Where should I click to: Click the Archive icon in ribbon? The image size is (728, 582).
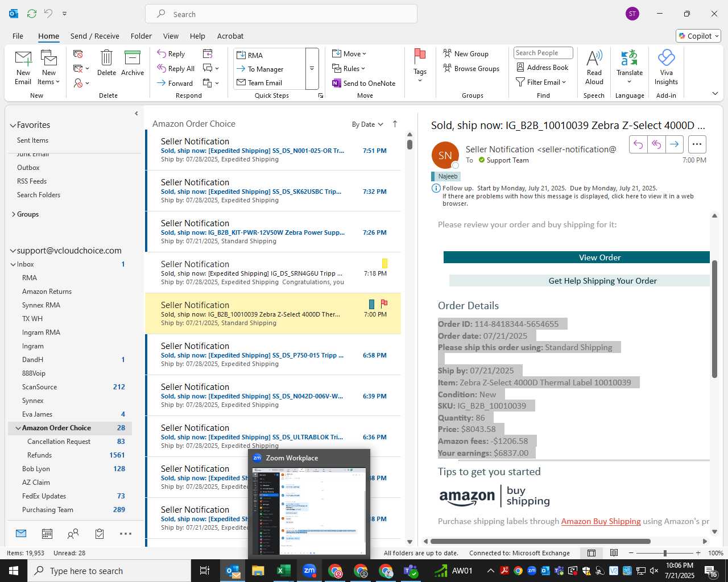click(132, 63)
